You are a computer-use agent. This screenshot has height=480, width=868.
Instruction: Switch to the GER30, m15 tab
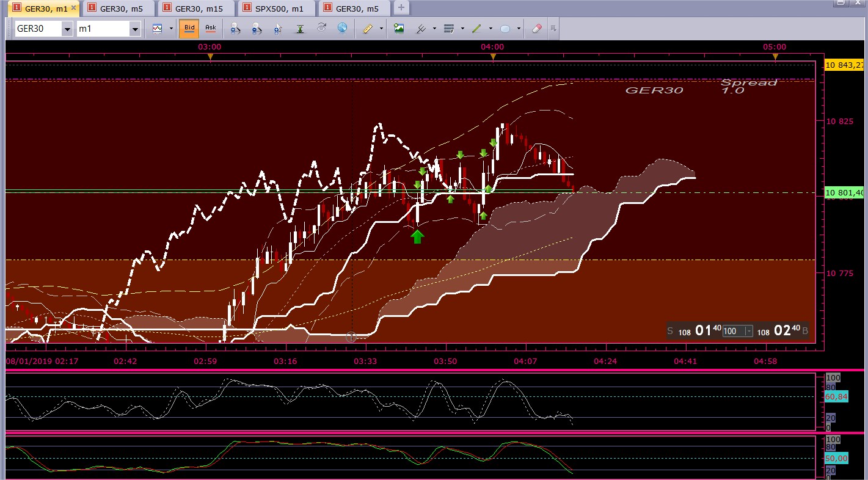coord(196,9)
